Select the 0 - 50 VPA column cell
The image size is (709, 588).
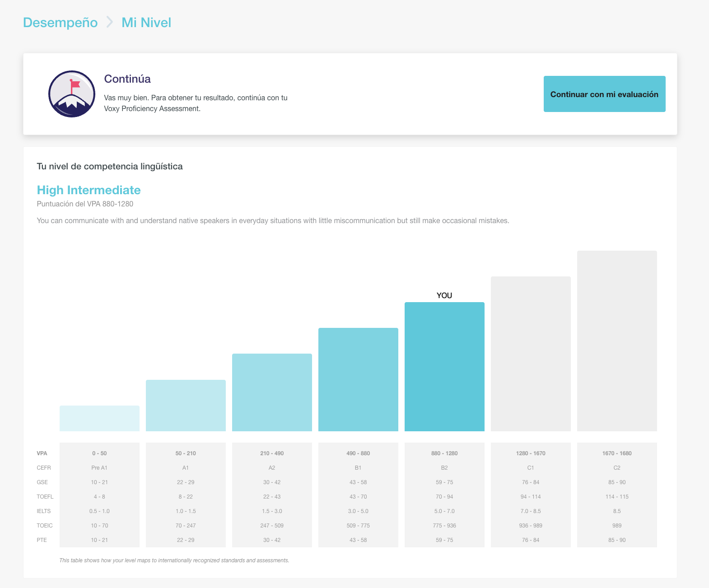coord(99,453)
